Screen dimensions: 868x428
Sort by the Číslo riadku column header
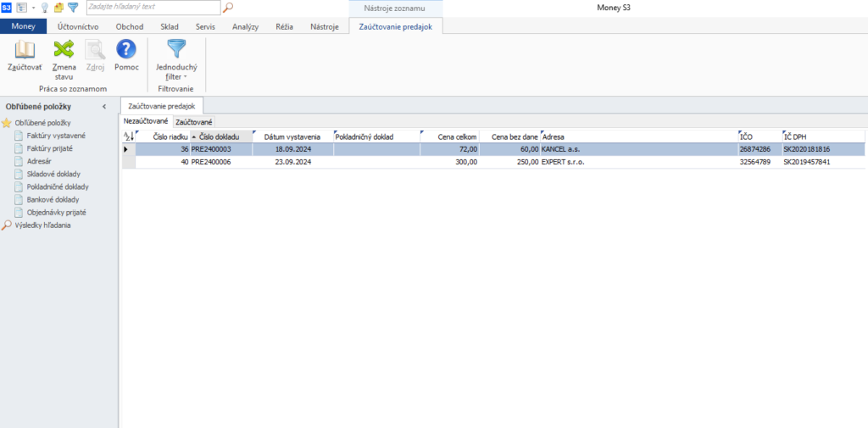coord(162,136)
